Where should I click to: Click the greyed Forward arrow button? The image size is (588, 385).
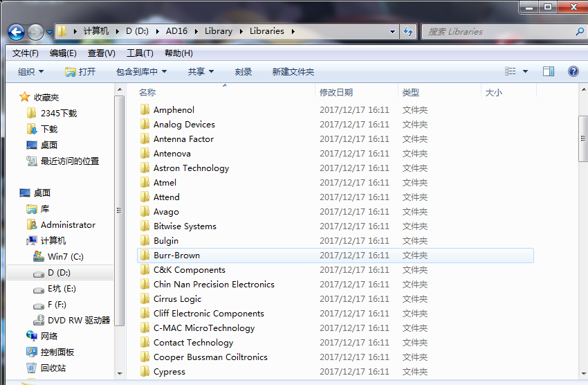click(x=35, y=33)
